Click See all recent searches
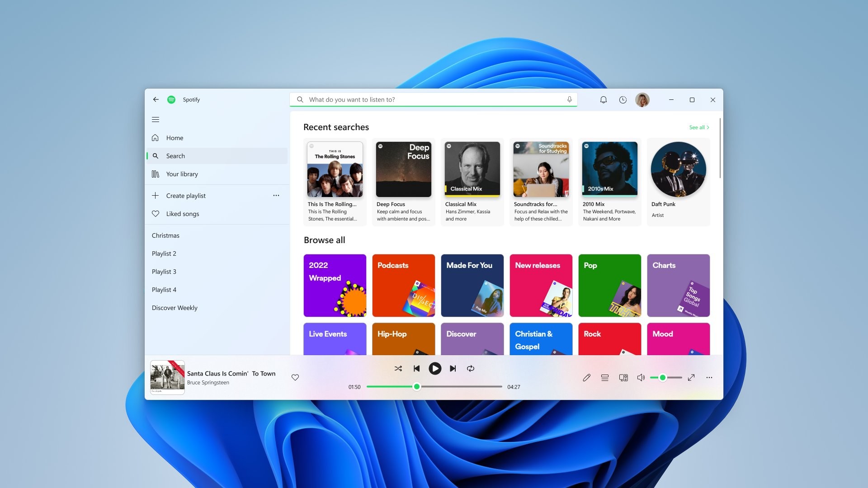This screenshot has height=488, width=868. (698, 127)
